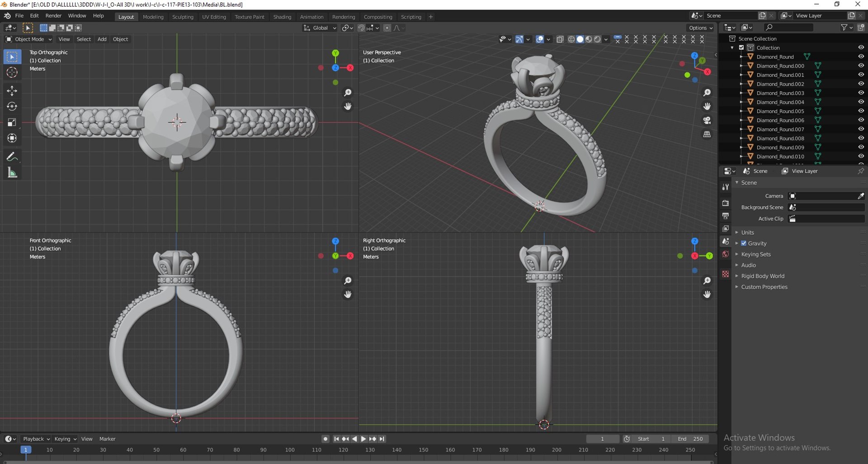This screenshot has width=868, height=464.
Task: Expand the Rigid Body World panel
Action: pyautogui.click(x=763, y=276)
